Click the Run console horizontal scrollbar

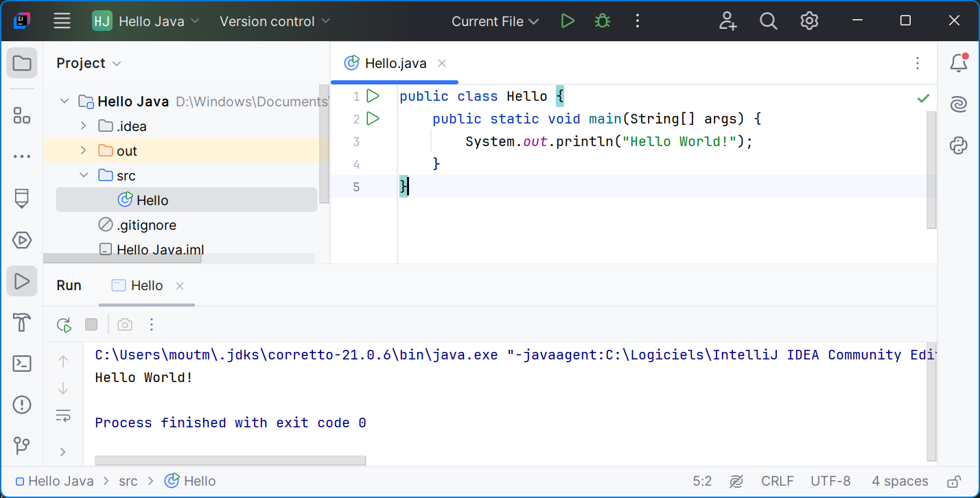[231, 460]
